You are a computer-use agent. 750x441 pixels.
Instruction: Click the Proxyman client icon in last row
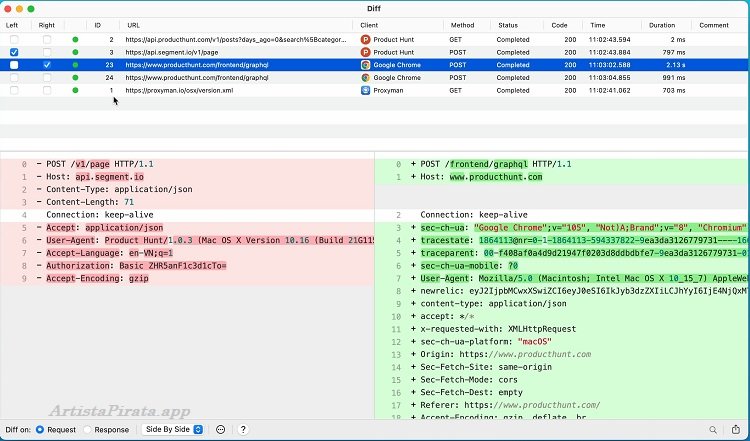click(366, 91)
